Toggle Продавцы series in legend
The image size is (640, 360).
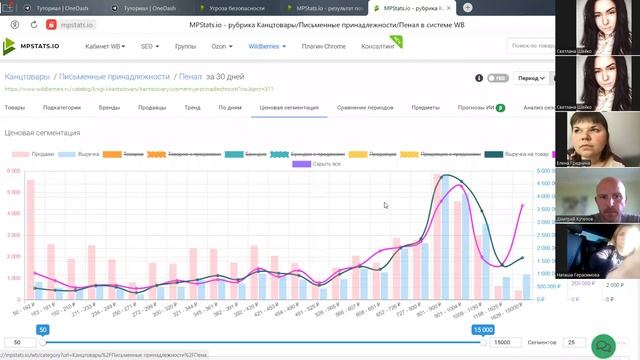[x=372, y=154]
